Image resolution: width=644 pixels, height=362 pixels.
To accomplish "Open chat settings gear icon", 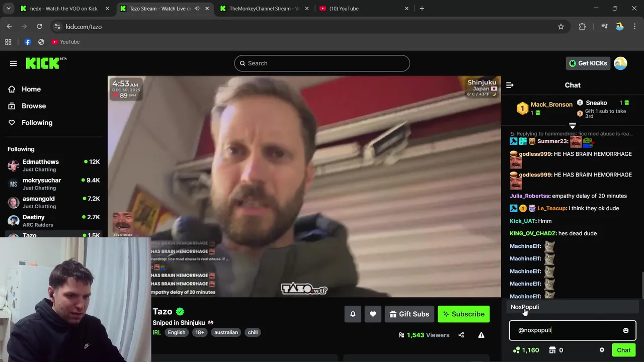I will tap(602, 350).
